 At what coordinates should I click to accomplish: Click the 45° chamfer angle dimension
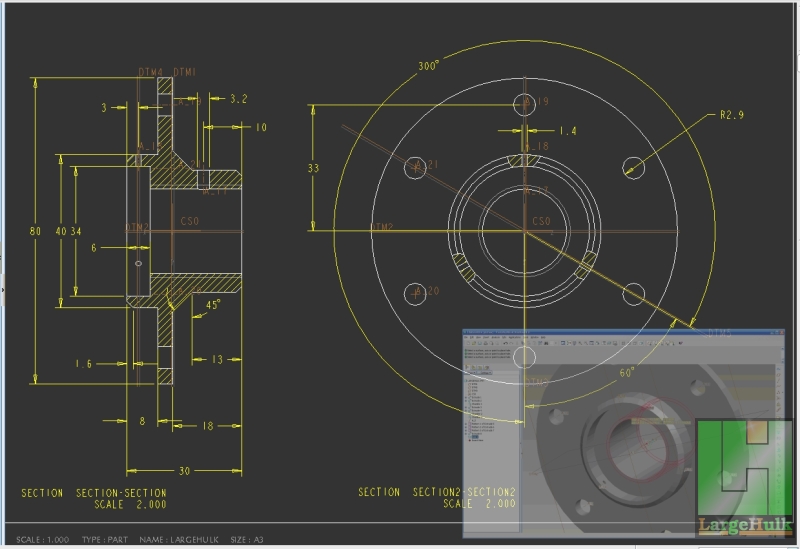[x=212, y=305]
